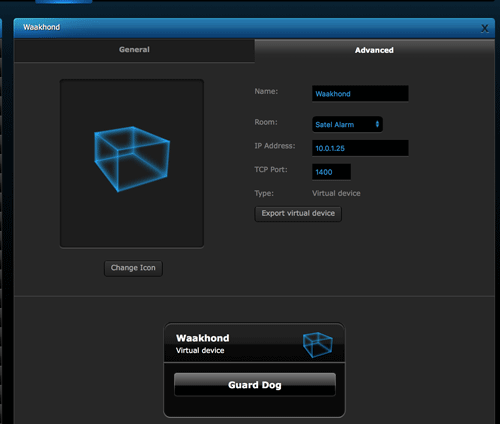Click the IP Address label
Image resolution: width=500 pixels, height=424 pixels.
point(275,146)
